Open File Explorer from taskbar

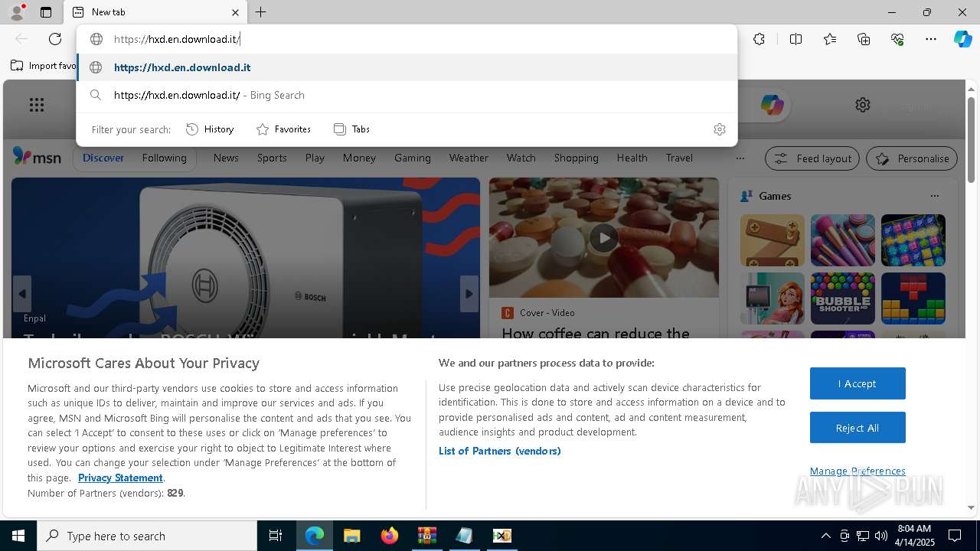[351, 536]
